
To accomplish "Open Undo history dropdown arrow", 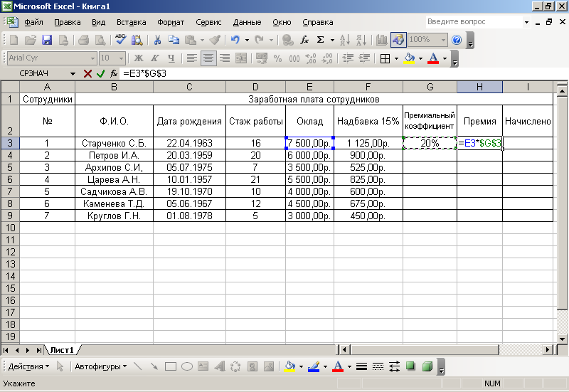I will point(247,40).
